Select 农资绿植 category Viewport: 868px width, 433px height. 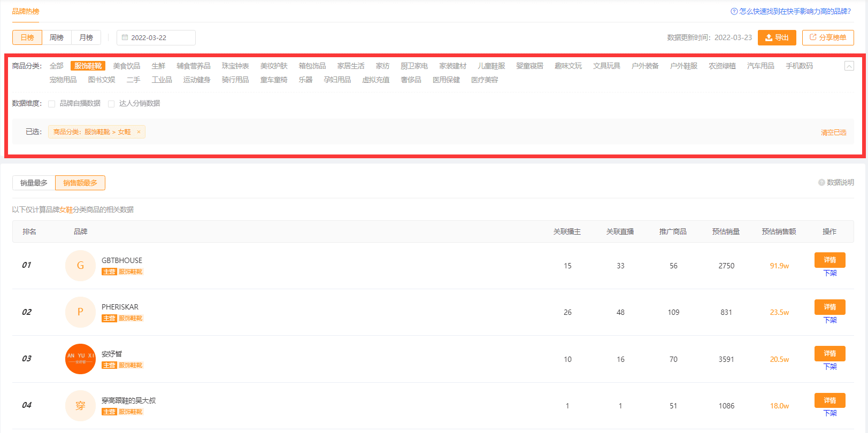[723, 66]
